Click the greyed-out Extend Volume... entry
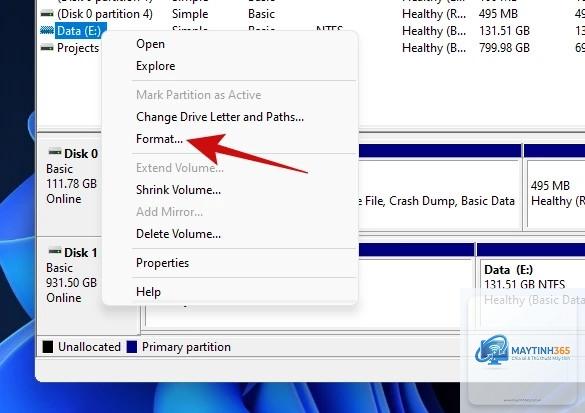 [x=180, y=168]
